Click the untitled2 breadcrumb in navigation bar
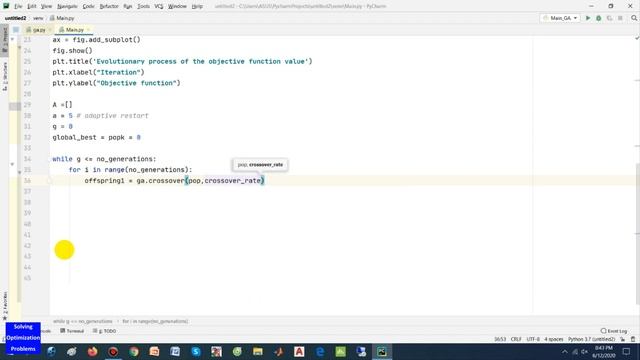Image resolution: width=640 pixels, height=360 pixels. coord(16,18)
